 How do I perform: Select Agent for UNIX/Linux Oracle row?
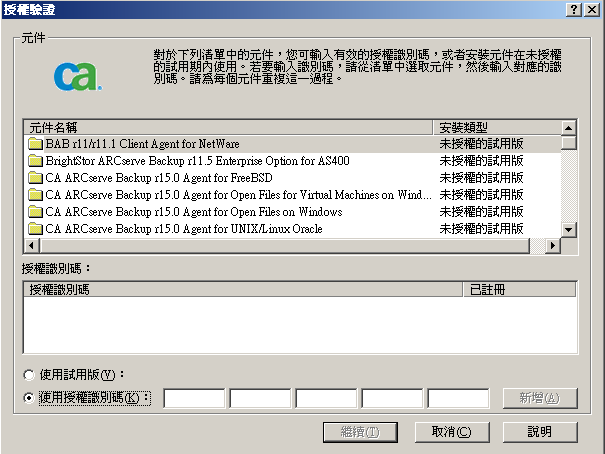pos(292,229)
